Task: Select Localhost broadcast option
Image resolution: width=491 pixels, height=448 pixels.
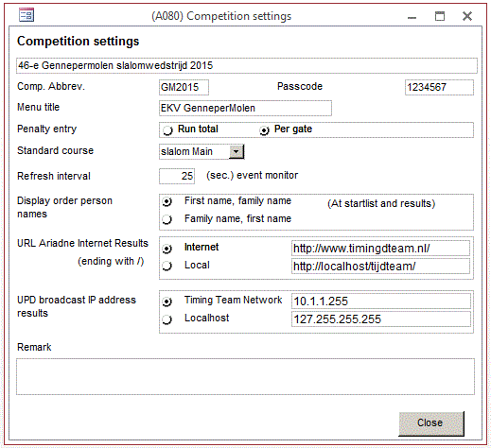Action: 167,319
